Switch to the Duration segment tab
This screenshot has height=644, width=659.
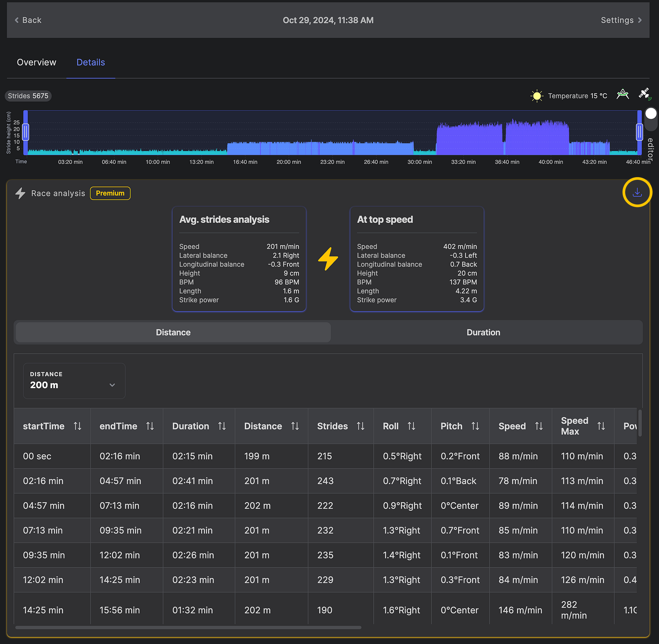pyautogui.click(x=483, y=332)
